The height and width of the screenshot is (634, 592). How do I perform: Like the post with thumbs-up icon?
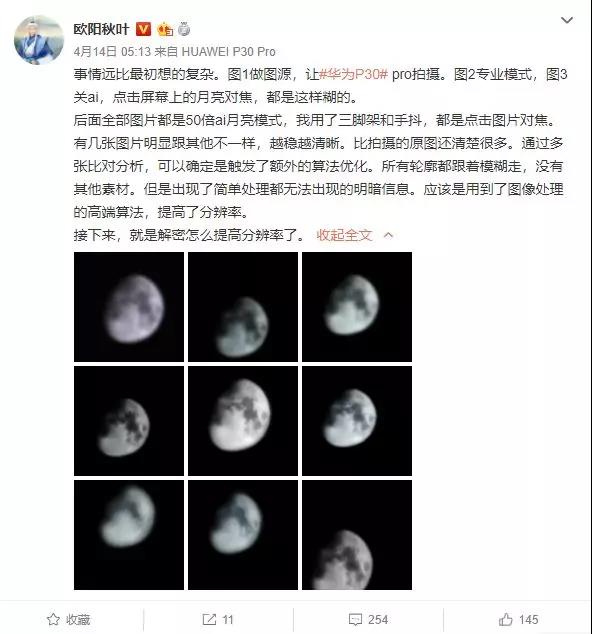pos(505,619)
